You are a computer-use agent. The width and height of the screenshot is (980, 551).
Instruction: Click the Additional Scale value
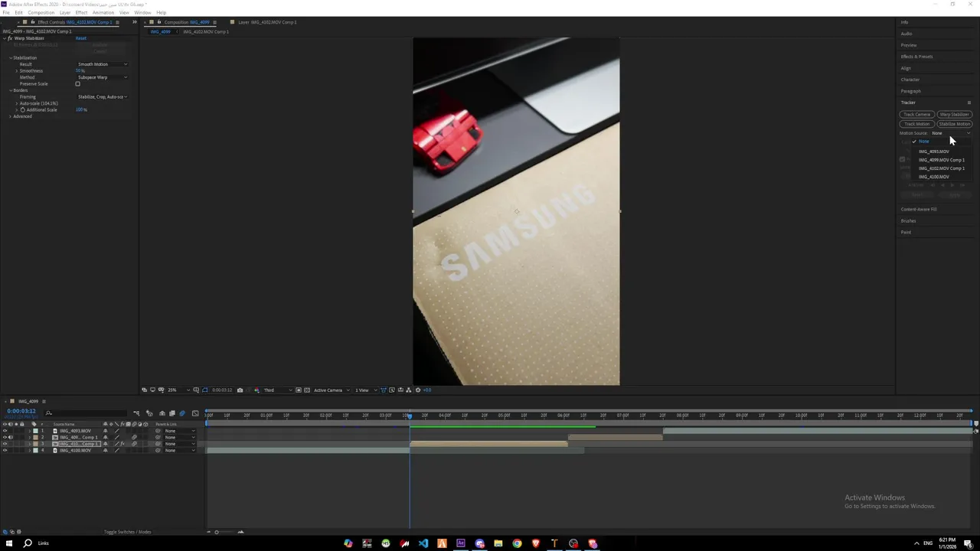pyautogui.click(x=81, y=109)
